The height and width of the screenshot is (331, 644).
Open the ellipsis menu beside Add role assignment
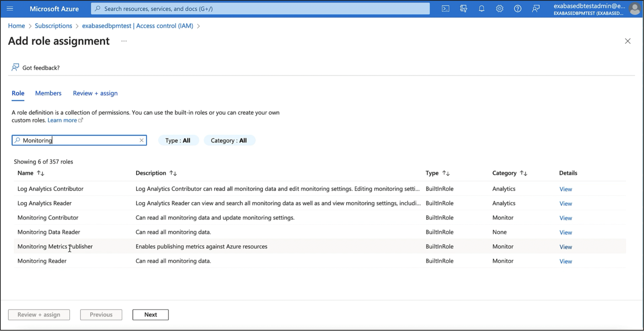pyautogui.click(x=124, y=41)
